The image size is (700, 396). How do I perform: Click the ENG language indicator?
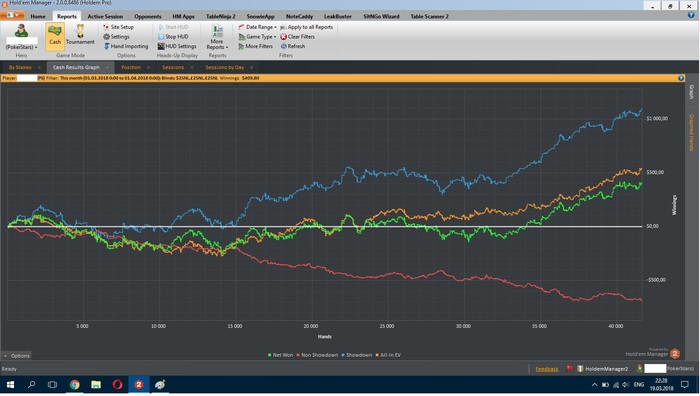(x=639, y=385)
